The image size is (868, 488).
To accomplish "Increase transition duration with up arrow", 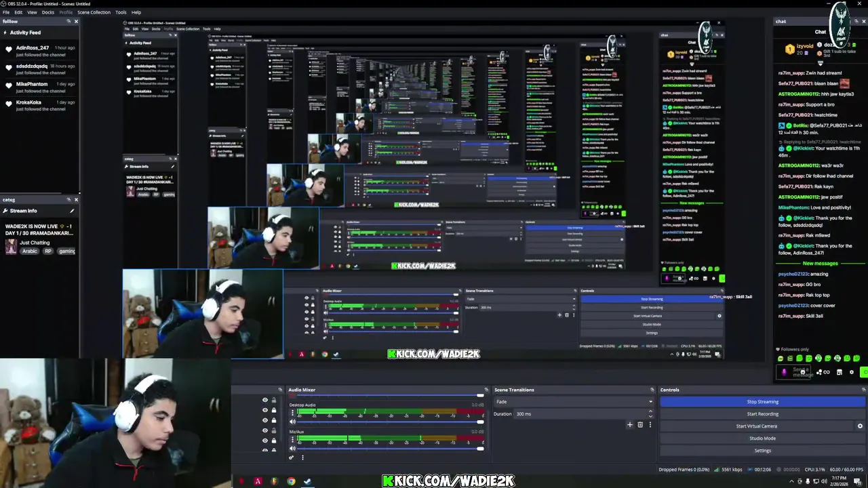I will click(650, 411).
